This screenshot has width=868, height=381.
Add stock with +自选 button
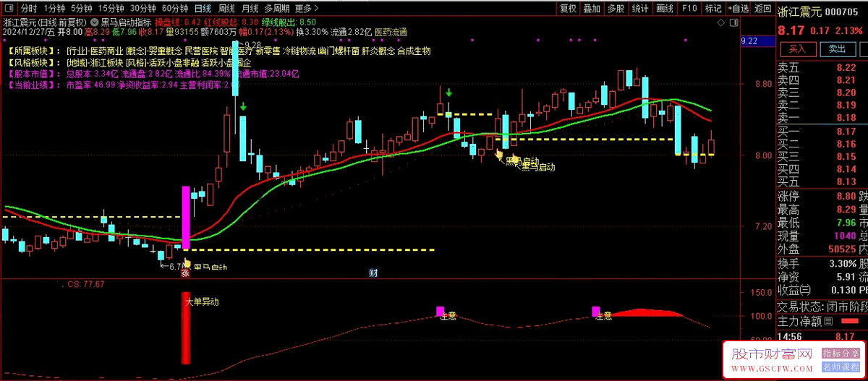click(x=737, y=9)
